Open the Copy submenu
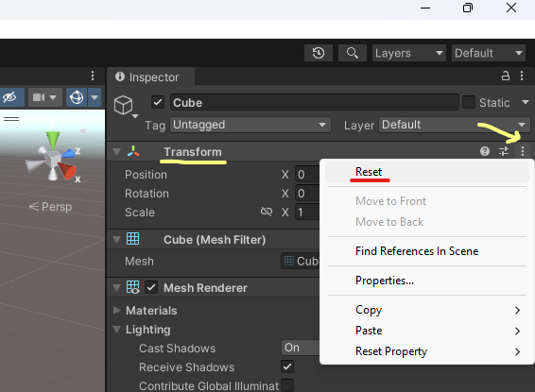 (427, 310)
